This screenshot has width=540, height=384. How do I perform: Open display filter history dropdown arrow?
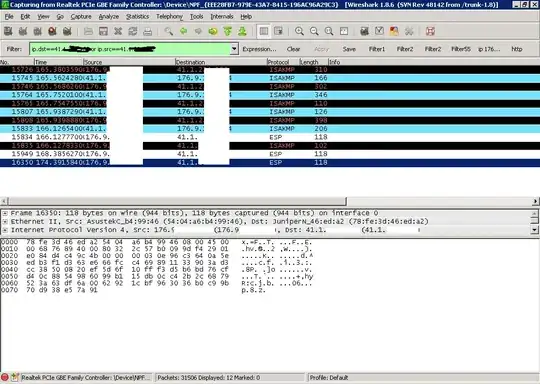point(234,49)
